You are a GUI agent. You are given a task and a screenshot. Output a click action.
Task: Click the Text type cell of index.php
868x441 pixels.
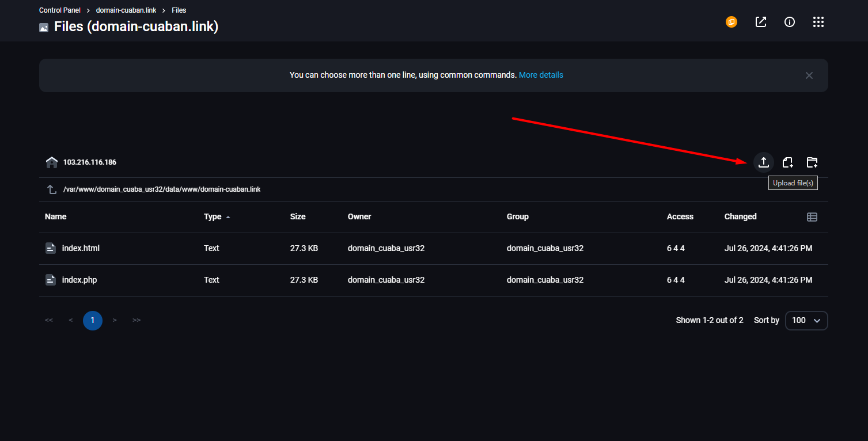pos(211,280)
